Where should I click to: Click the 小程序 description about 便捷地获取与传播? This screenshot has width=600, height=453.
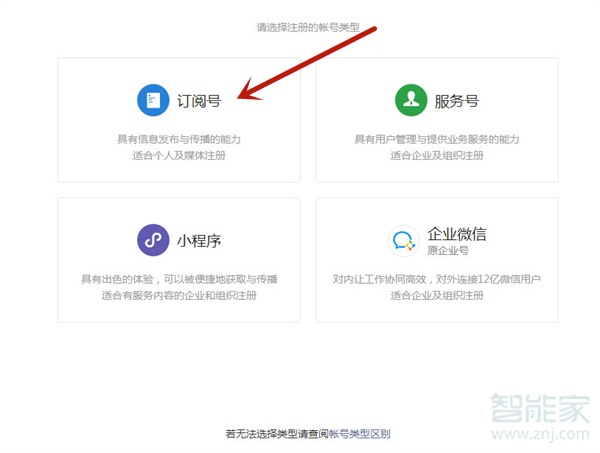(179, 280)
